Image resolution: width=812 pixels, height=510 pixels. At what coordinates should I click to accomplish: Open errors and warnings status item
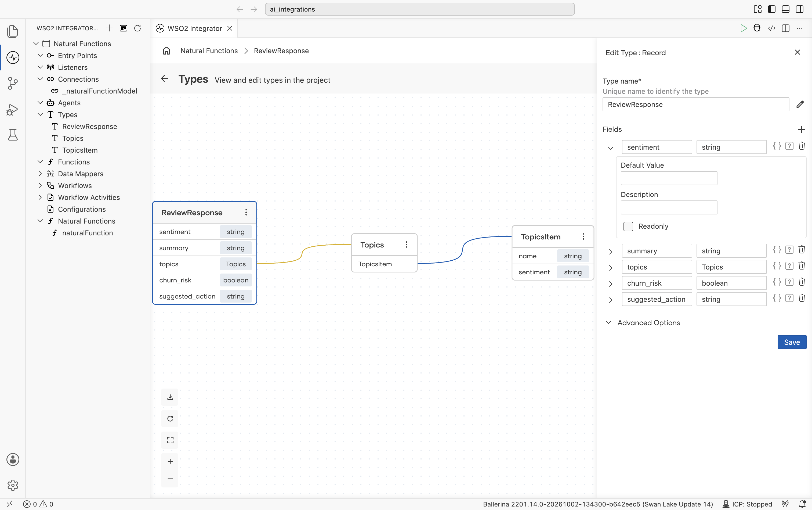coord(38,504)
